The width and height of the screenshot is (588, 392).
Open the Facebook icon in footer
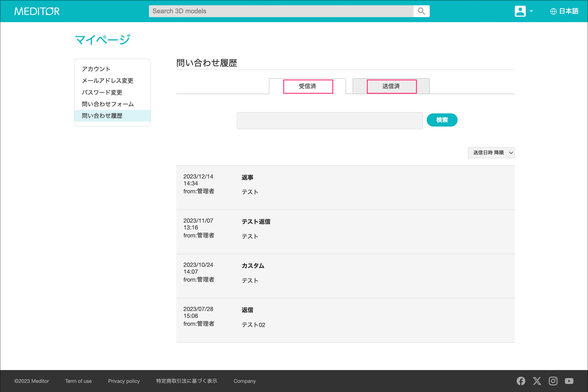pos(521,381)
